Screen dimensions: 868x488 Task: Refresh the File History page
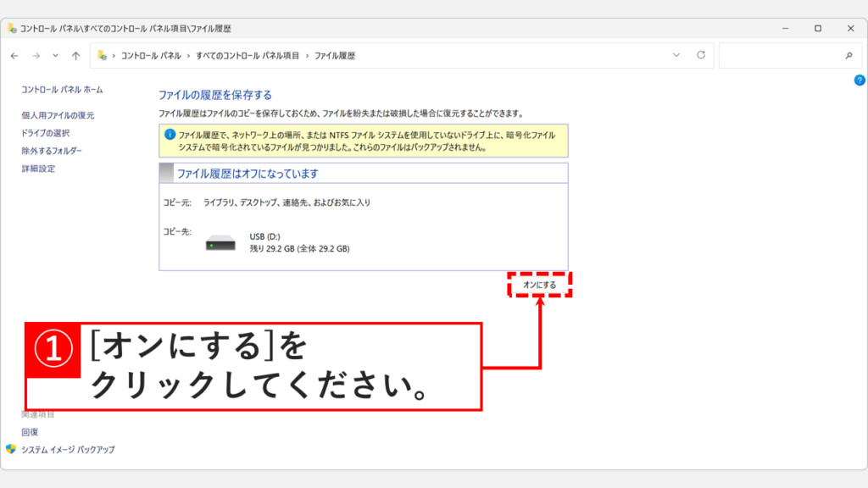click(701, 55)
